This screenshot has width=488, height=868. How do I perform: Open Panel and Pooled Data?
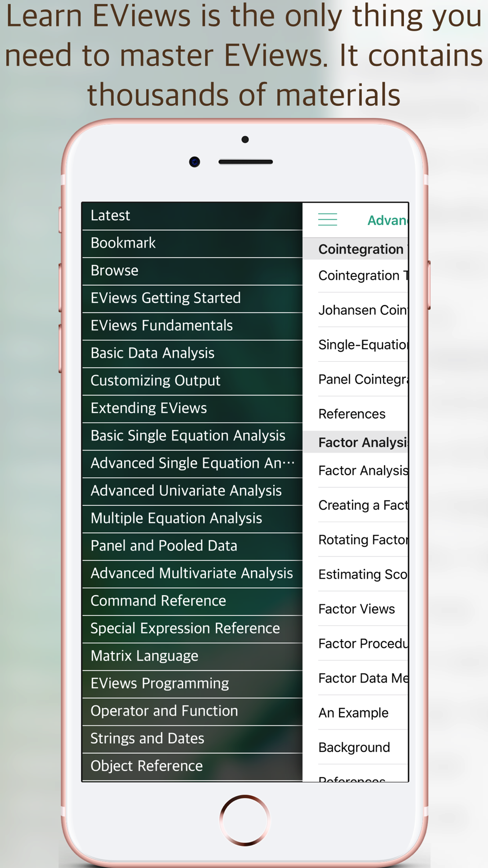192,546
